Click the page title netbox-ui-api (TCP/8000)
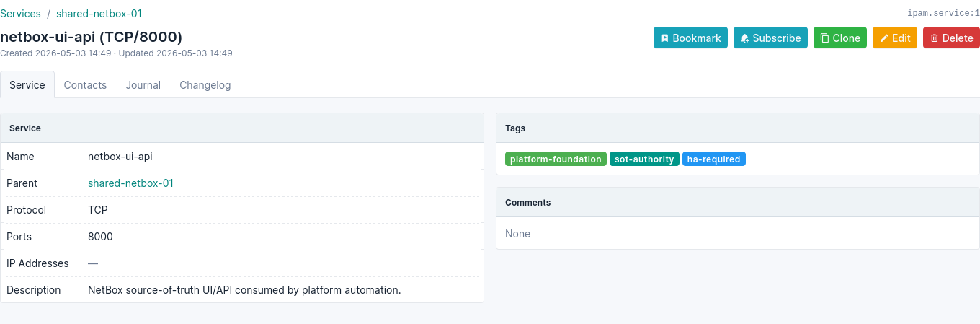 (x=91, y=37)
